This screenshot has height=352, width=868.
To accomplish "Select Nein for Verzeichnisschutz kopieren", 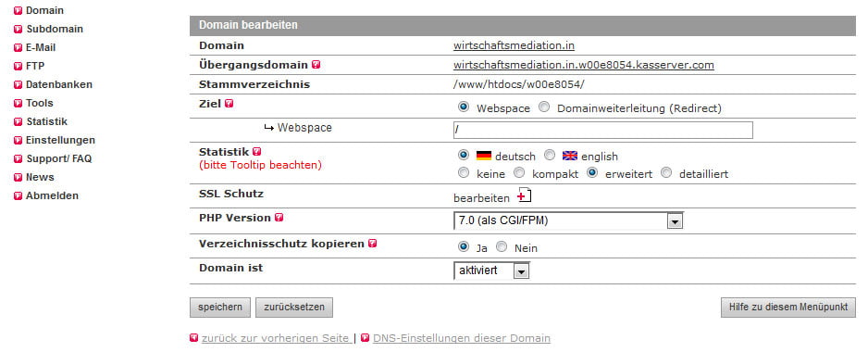I will click(x=502, y=246).
